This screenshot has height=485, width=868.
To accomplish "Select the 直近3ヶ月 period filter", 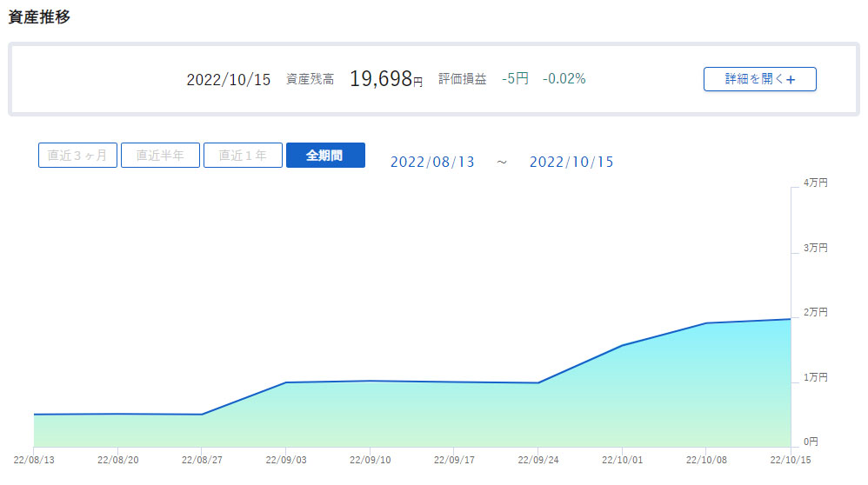I will 77,156.
